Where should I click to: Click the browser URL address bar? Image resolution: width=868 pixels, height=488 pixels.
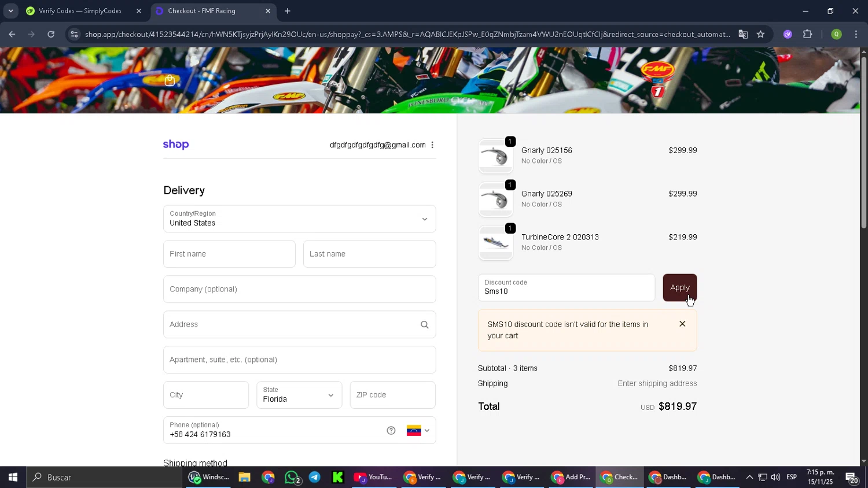tap(407, 34)
